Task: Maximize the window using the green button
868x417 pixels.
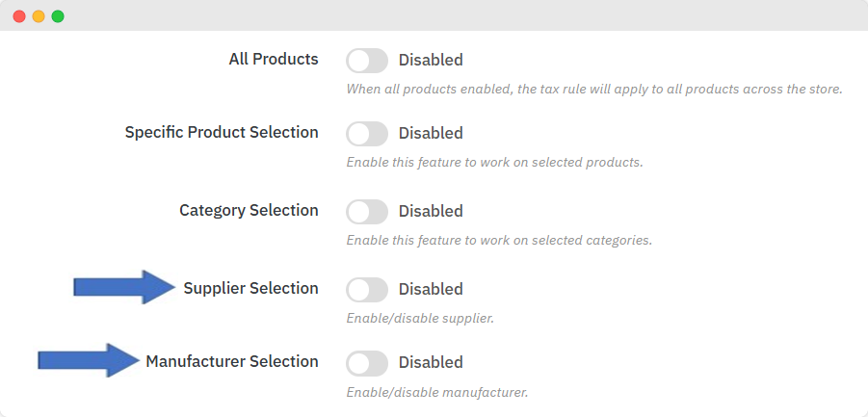Action: pyautogui.click(x=58, y=16)
